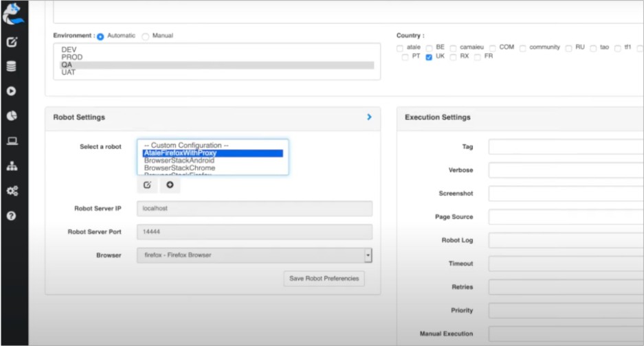Click the Execution Settings panel header
Viewport: 644px width, 346px height.
pos(520,117)
